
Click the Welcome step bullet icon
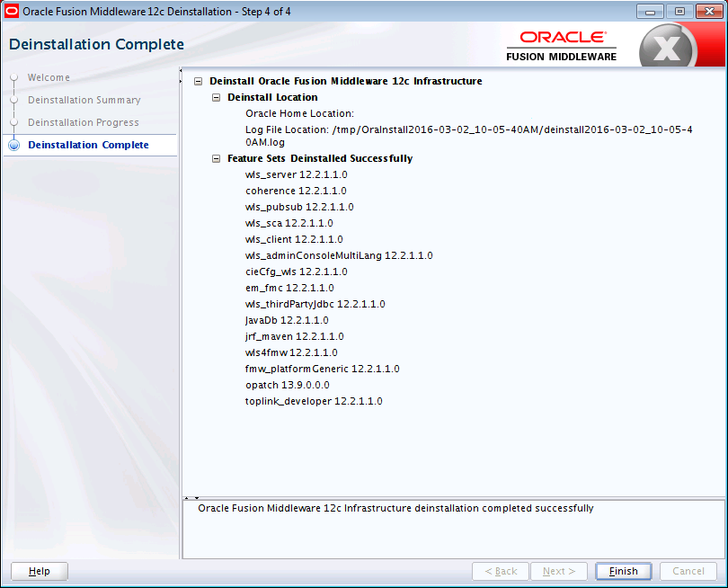click(14, 77)
